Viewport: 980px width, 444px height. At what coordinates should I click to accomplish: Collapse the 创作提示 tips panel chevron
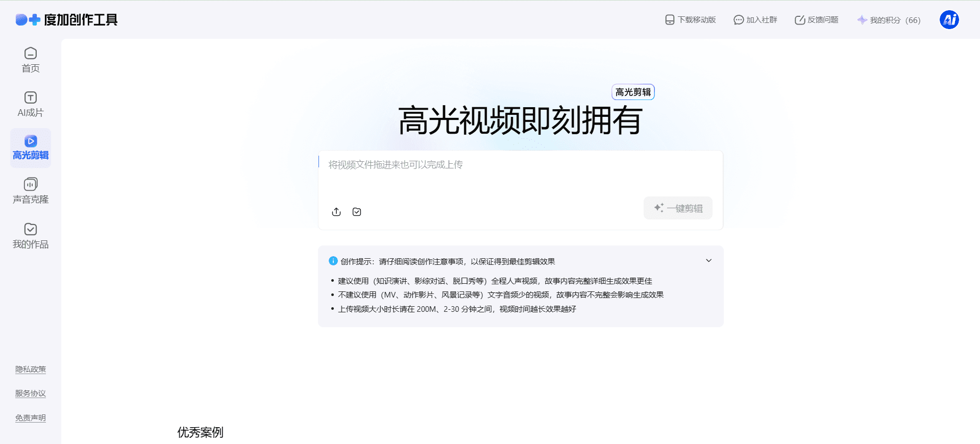708,261
